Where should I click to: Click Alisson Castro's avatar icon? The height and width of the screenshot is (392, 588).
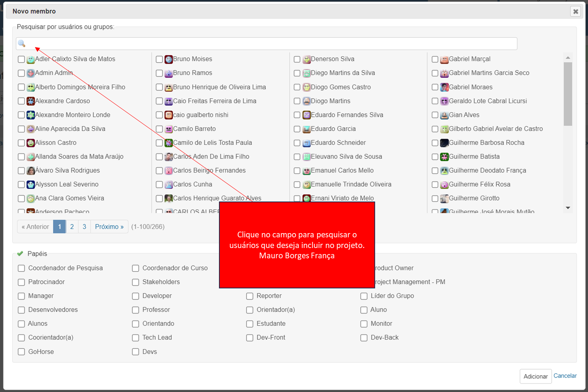31,143
